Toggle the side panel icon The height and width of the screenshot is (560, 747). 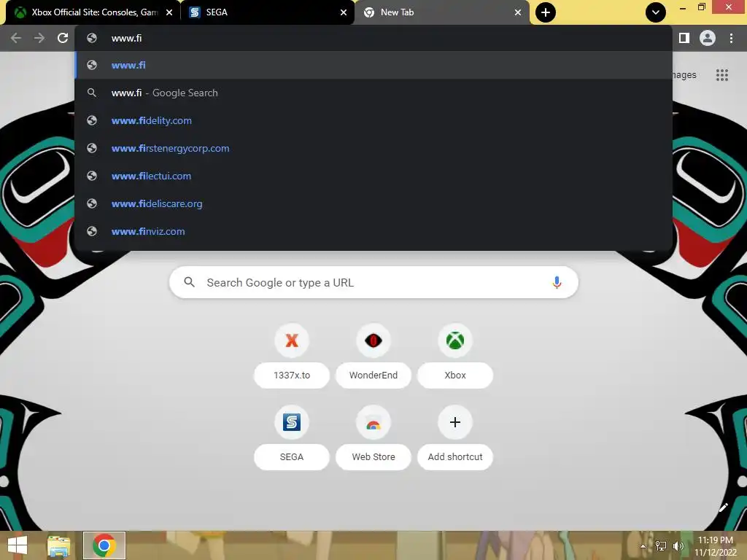[684, 38]
